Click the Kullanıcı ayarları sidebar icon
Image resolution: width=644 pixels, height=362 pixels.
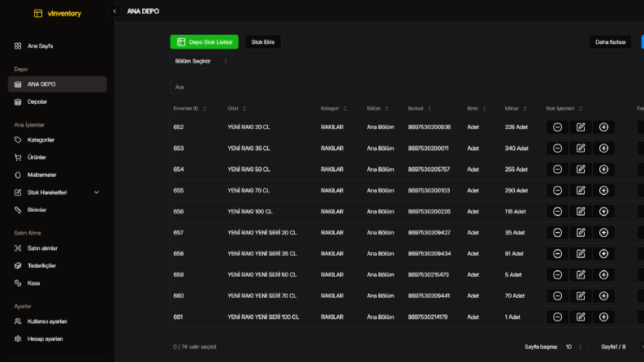[18, 321]
